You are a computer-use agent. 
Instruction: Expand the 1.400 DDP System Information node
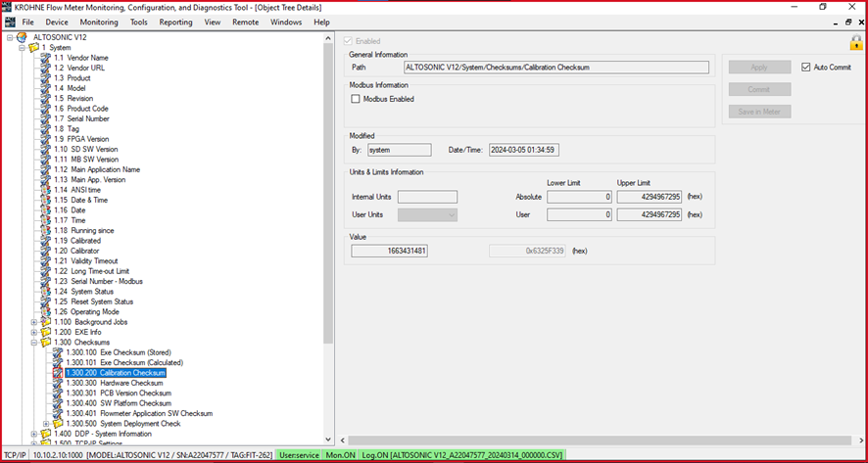click(33, 434)
